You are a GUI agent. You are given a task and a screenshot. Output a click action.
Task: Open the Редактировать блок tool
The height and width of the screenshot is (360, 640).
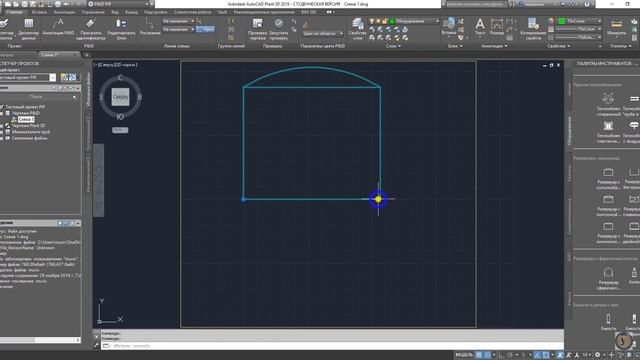[121, 29]
